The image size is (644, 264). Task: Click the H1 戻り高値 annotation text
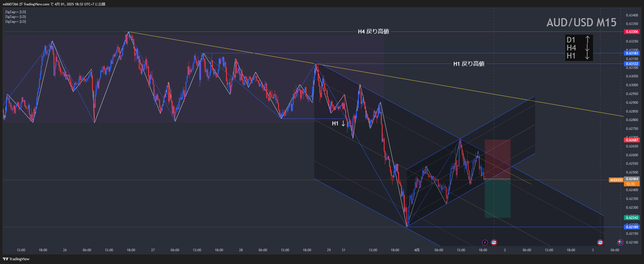pyautogui.click(x=469, y=64)
